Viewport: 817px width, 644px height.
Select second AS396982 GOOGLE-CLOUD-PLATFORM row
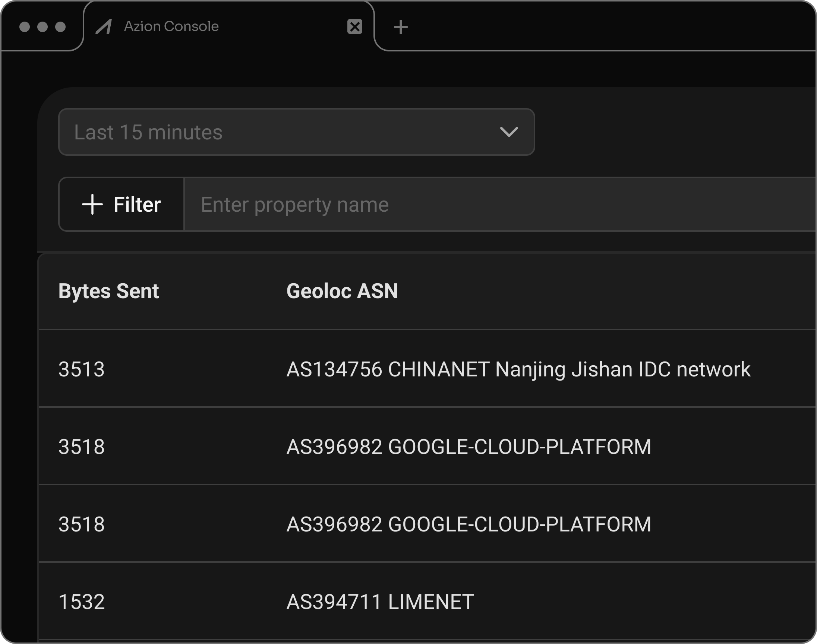(x=468, y=524)
